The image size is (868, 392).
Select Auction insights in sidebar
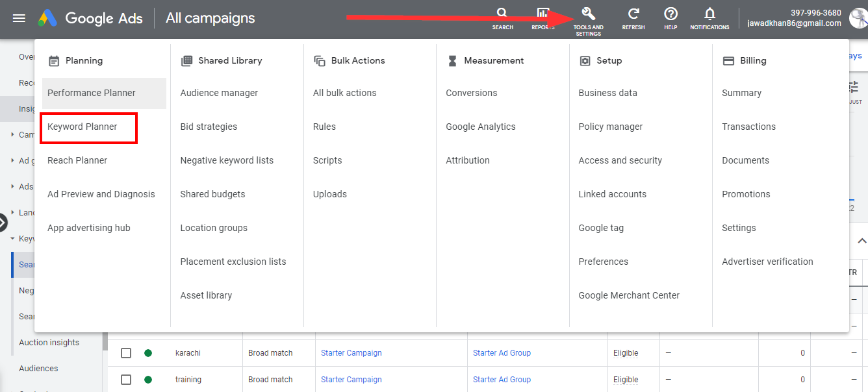[49, 343]
